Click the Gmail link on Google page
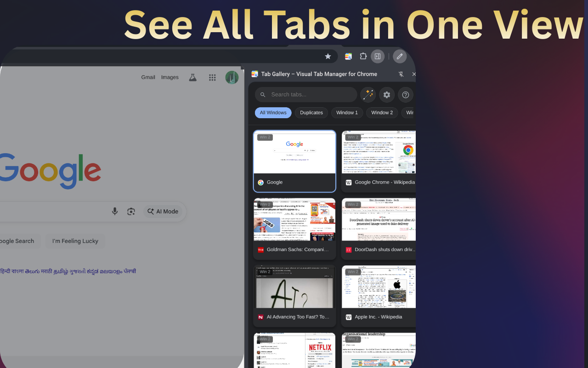This screenshot has width=588, height=368. [x=148, y=77]
